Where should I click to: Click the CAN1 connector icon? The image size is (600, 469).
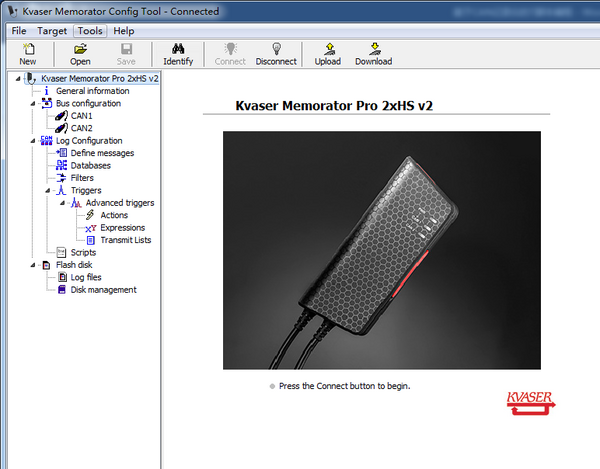61,116
